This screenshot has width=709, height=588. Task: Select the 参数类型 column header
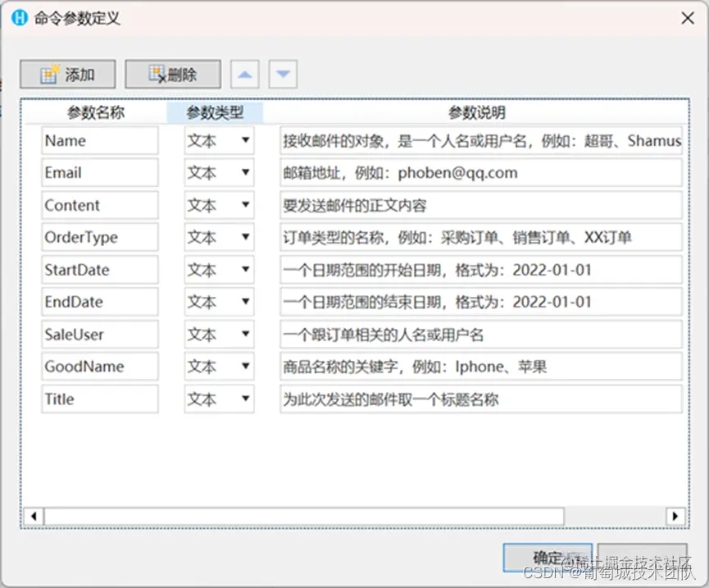(216, 114)
